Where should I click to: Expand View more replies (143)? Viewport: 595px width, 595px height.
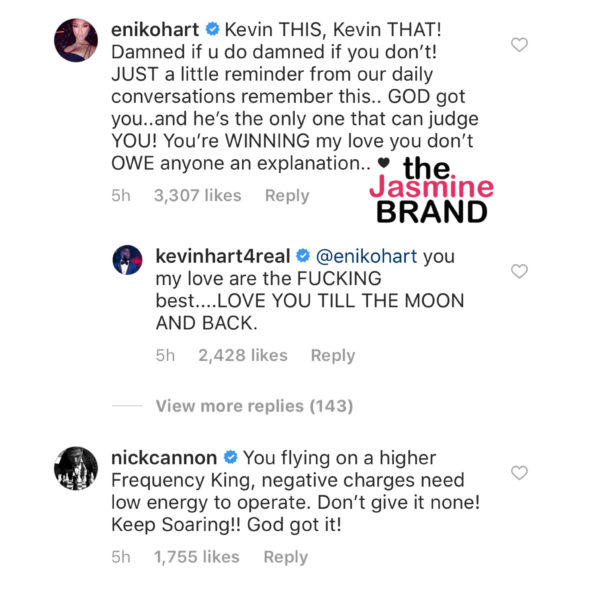[254, 406]
